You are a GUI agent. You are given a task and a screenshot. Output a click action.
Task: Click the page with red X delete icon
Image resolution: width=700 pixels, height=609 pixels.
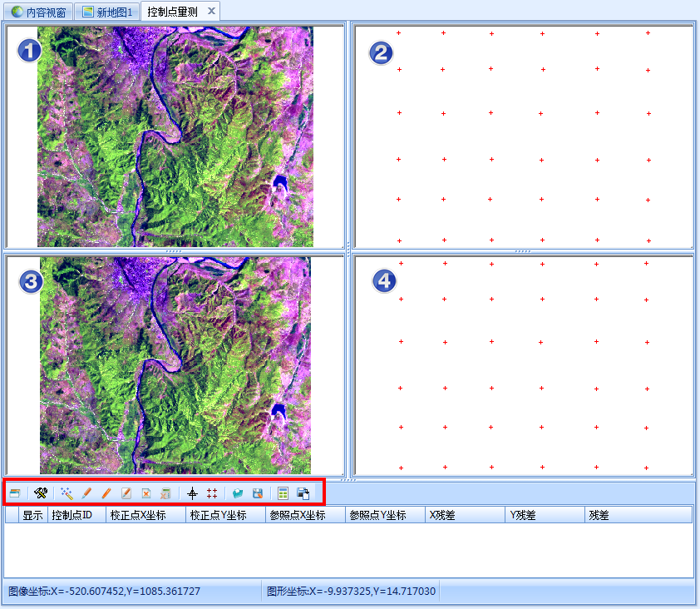pyautogui.click(x=146, y=493)
